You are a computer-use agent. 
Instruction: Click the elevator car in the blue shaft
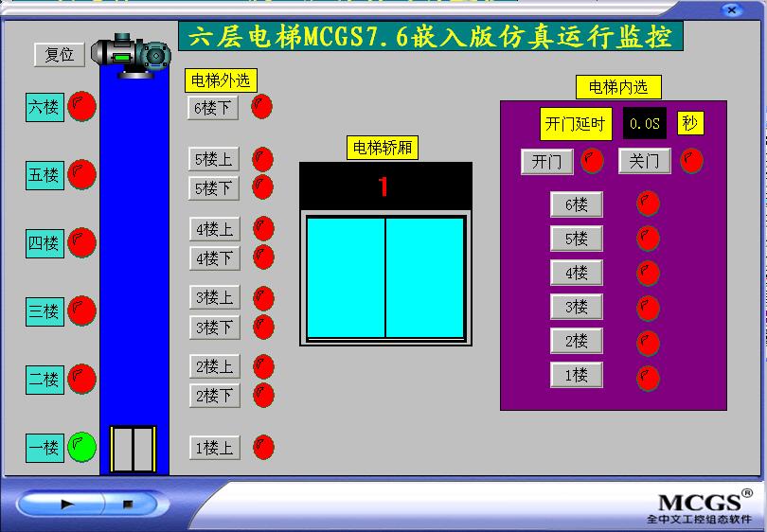134,450
